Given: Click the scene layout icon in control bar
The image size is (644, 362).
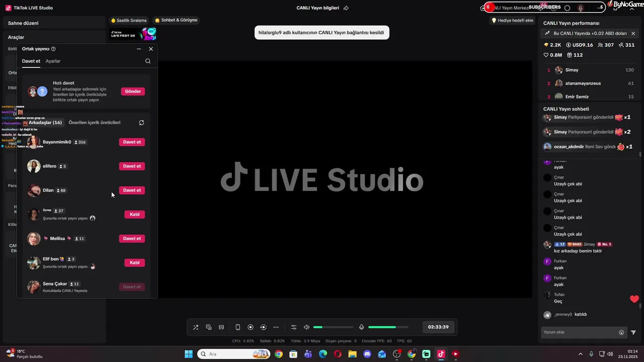Looking at the screenshot, I should (221, 327).
